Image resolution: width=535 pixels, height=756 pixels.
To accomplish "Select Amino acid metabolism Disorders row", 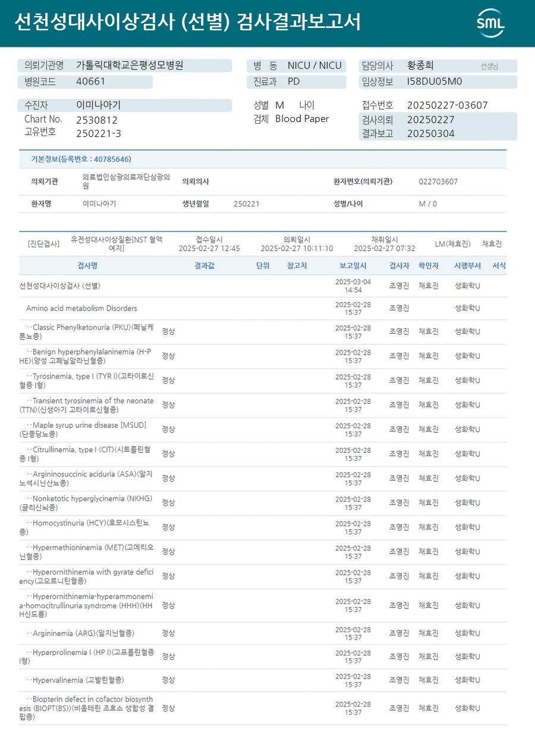I will (263, 308).
